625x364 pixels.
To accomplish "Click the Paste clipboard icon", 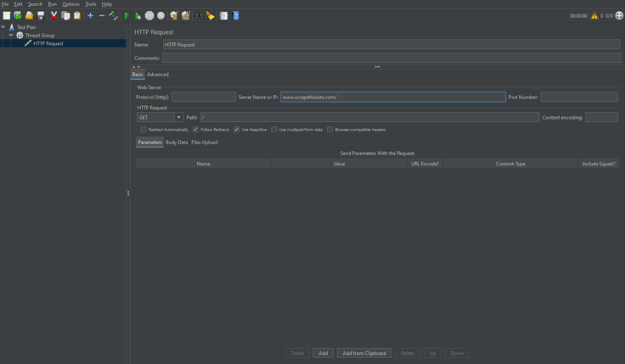I will click(77, 15).
